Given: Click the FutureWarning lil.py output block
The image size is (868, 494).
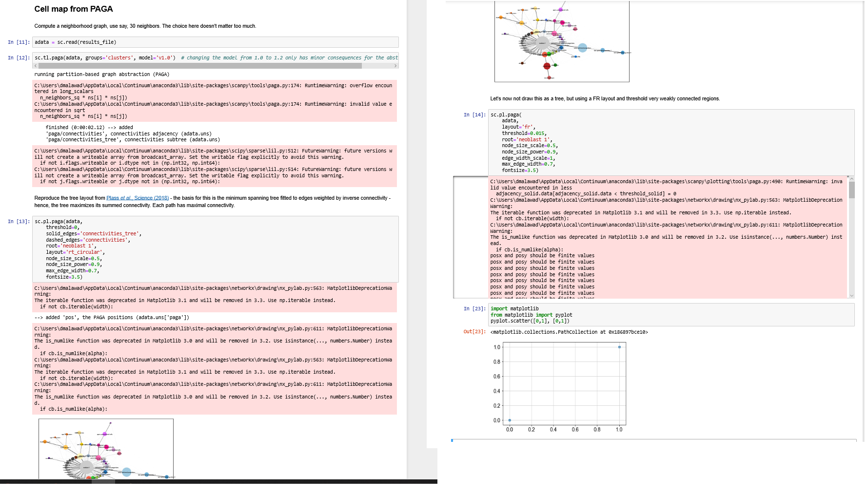Looking at the screenshot, I should pyautogui.click(x=215, y=166).
